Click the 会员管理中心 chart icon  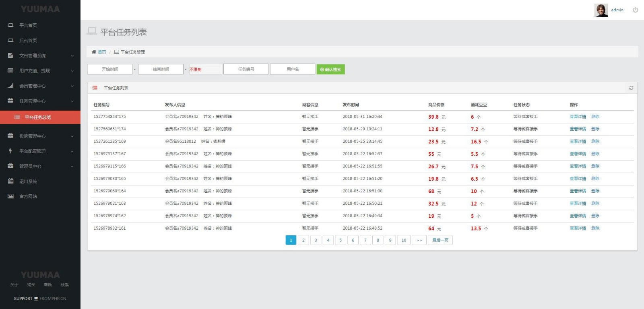pyautogui.click(x=10, y=86)
